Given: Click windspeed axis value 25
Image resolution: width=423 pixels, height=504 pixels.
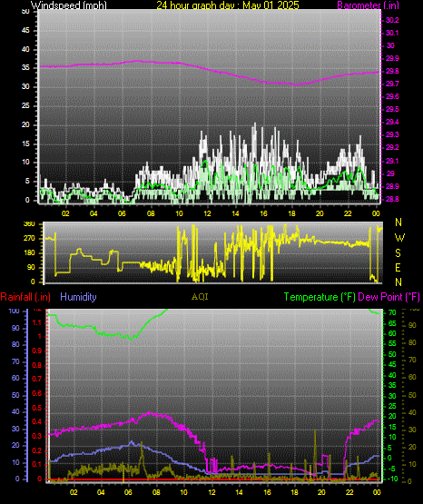Looking at the screenshot, I should [25, 105].
